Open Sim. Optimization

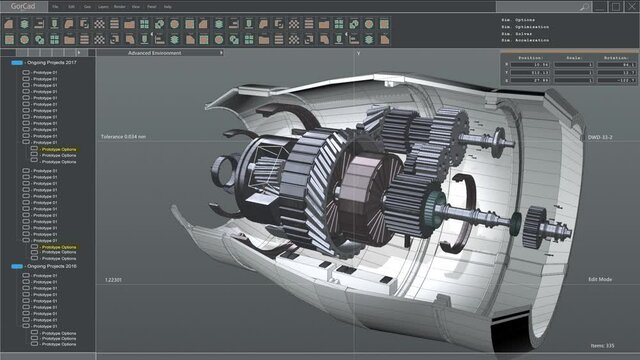[x=525, y=27]
